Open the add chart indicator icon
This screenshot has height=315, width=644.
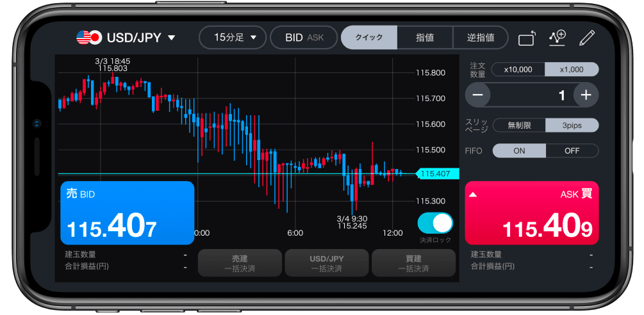(557, 38)
